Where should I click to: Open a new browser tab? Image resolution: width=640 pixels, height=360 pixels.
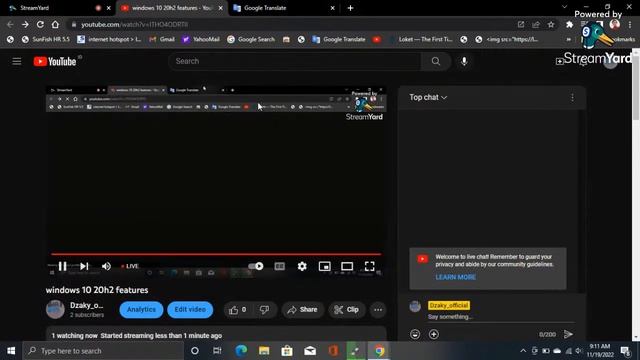click(x=350, y=8)
